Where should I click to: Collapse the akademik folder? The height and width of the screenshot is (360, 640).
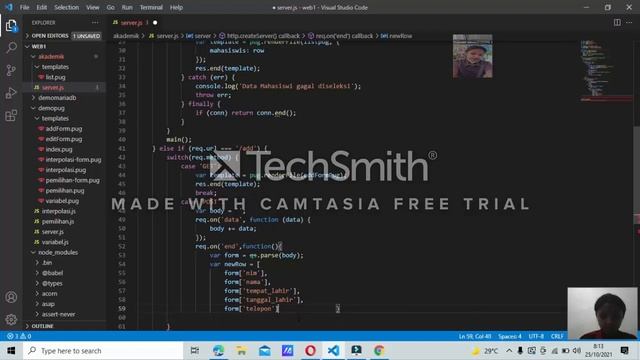(x=63, y=57)
